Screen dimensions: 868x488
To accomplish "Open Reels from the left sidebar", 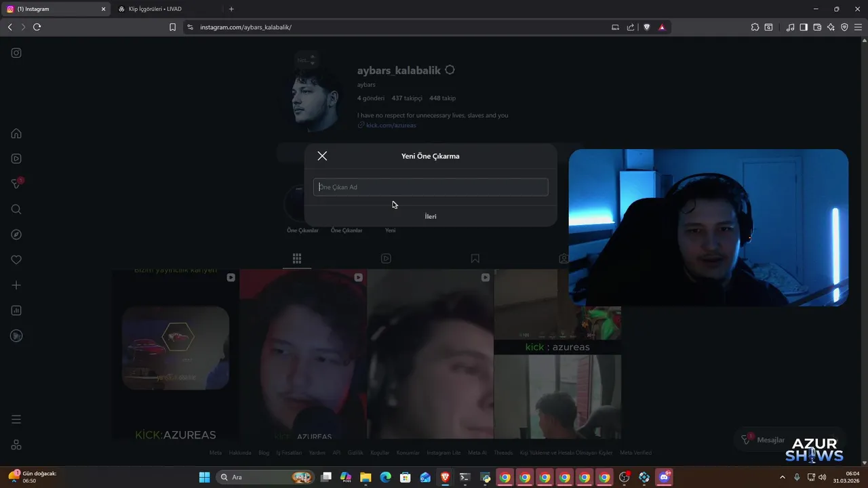I will pyautogui.click(x=16, y=159).
